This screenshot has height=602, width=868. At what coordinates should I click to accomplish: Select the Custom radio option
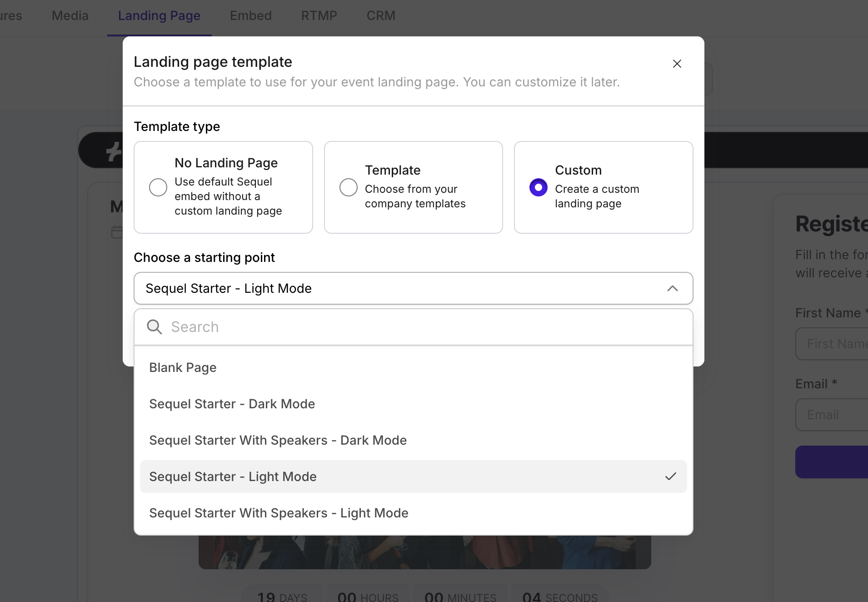(x=539, y=187)
